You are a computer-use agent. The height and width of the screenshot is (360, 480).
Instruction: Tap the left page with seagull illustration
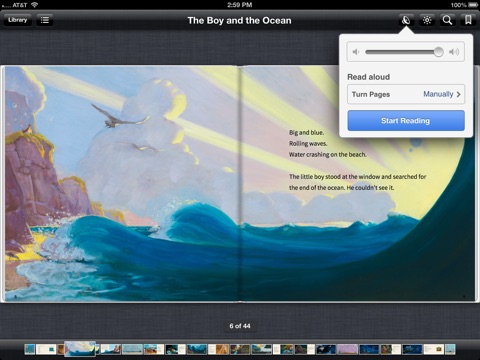tap(122, 184)
